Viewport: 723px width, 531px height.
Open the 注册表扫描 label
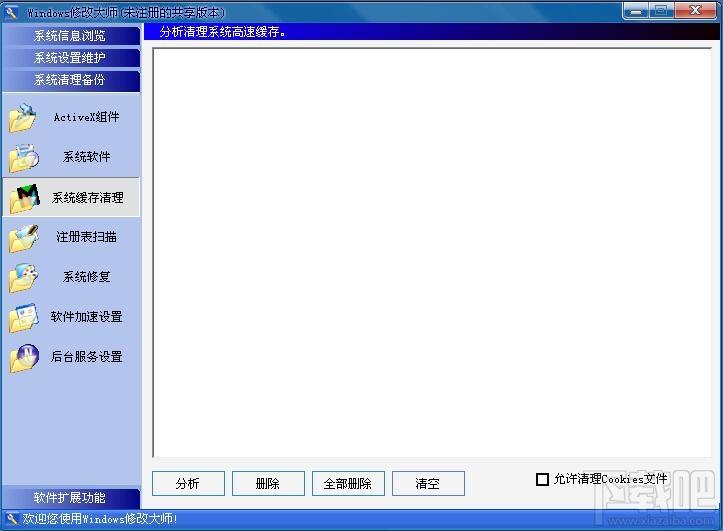click(x=86, y=237)
